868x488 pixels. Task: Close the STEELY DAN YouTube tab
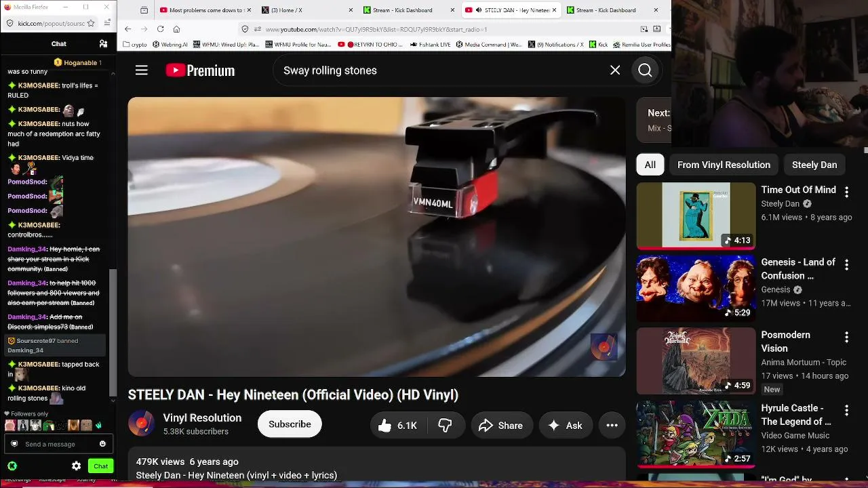555,10
